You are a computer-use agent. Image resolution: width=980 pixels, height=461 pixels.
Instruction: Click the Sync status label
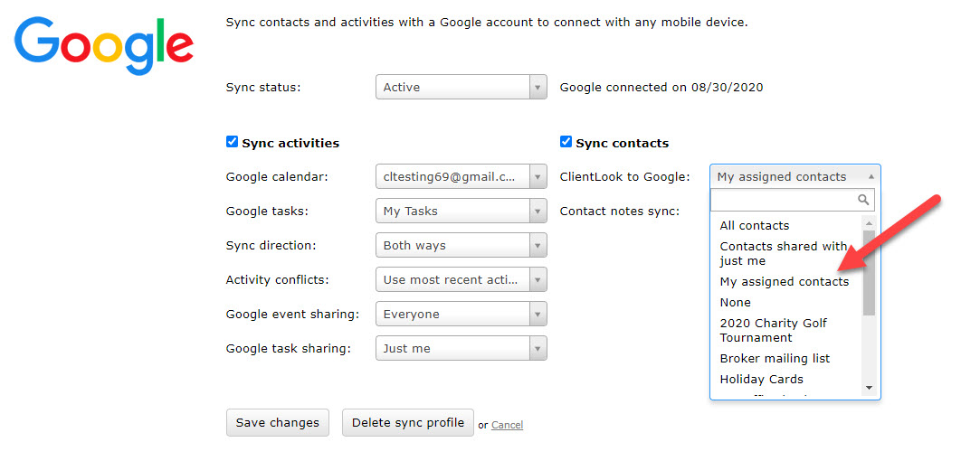coord(263,88)
